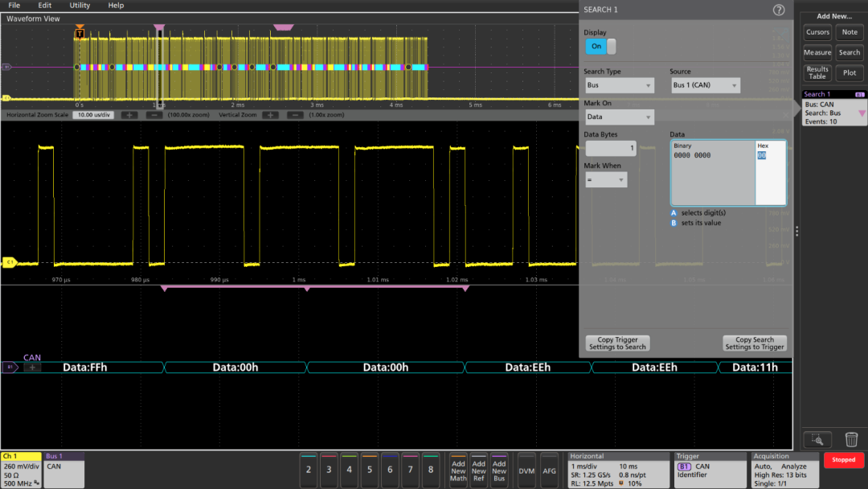The height and width of the screenshot is (489, 868).
Task: Add a new Measure
Action: pyautogui.click(x=817, y=52)
